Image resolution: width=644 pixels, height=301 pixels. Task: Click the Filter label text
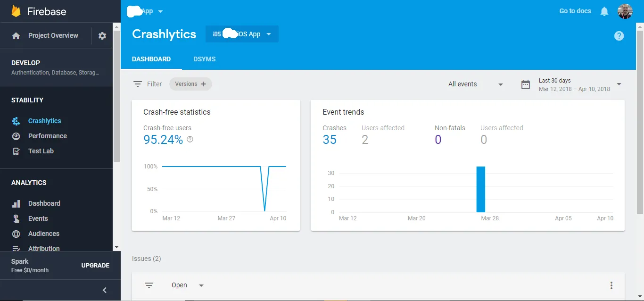[154, 84]
